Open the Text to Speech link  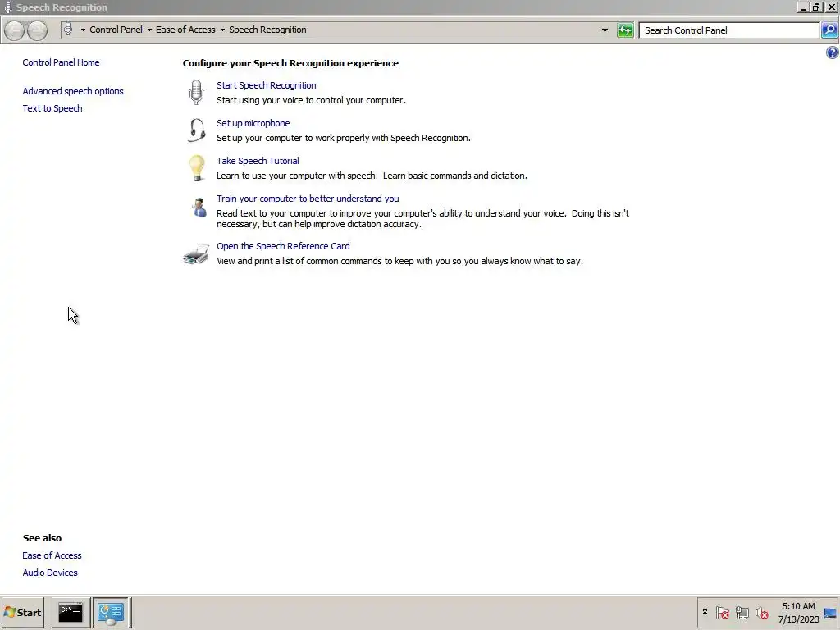pos(52,108)
